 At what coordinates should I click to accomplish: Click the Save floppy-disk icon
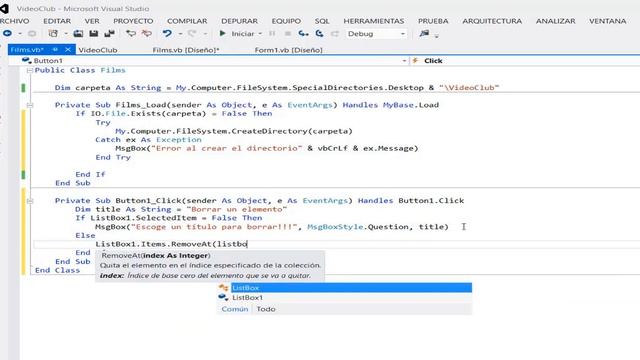(93, 33)
